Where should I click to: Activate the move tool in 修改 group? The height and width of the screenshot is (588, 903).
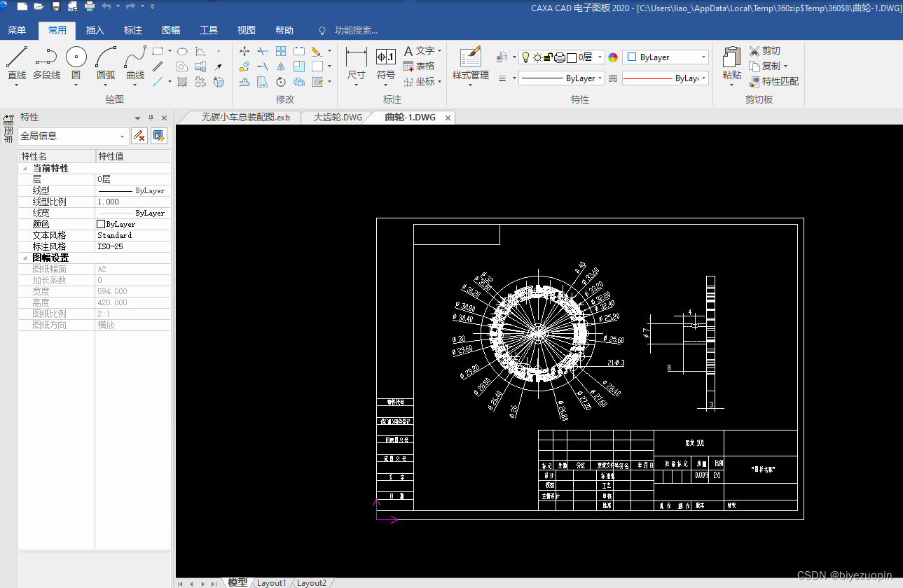pyautogui.click(x=244, y=51)
